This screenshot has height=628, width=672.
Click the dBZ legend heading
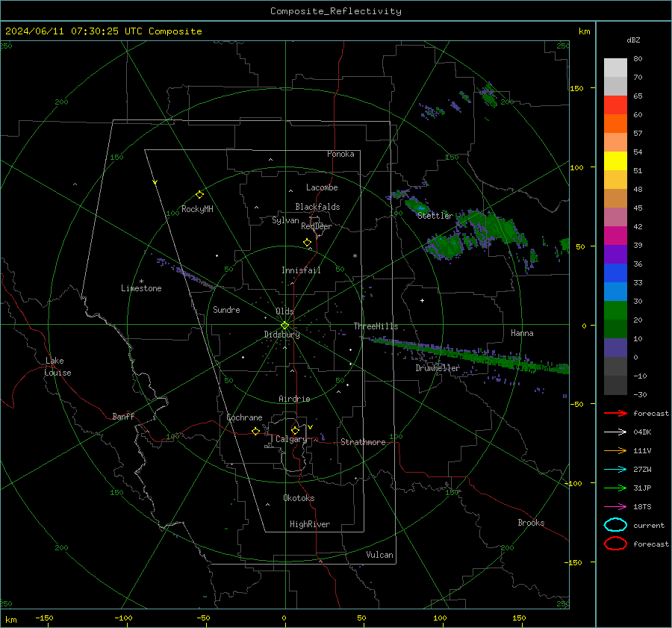pos(633,40)
